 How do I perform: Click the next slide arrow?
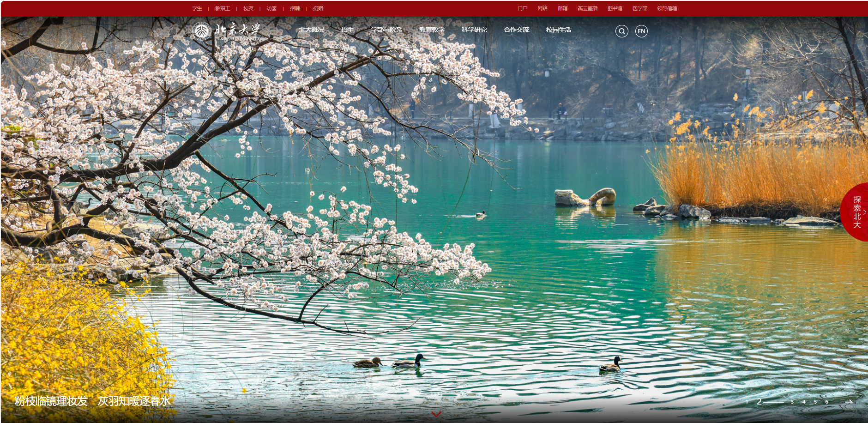849,402
